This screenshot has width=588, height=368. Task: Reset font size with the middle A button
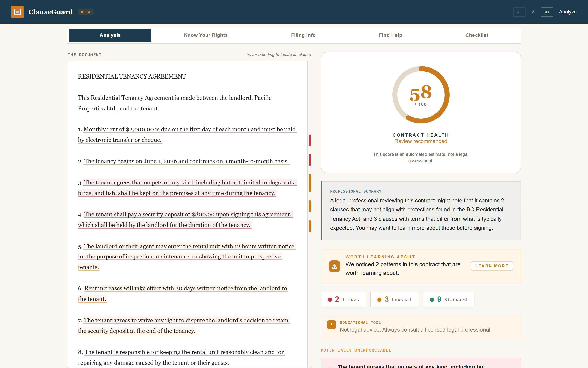[533, 12]
